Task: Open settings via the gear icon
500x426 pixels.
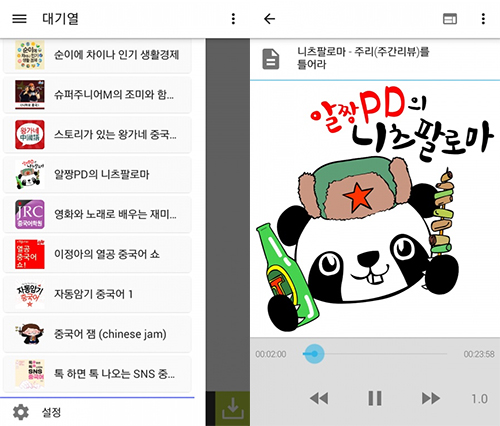Action: click(x=21, y=412)
